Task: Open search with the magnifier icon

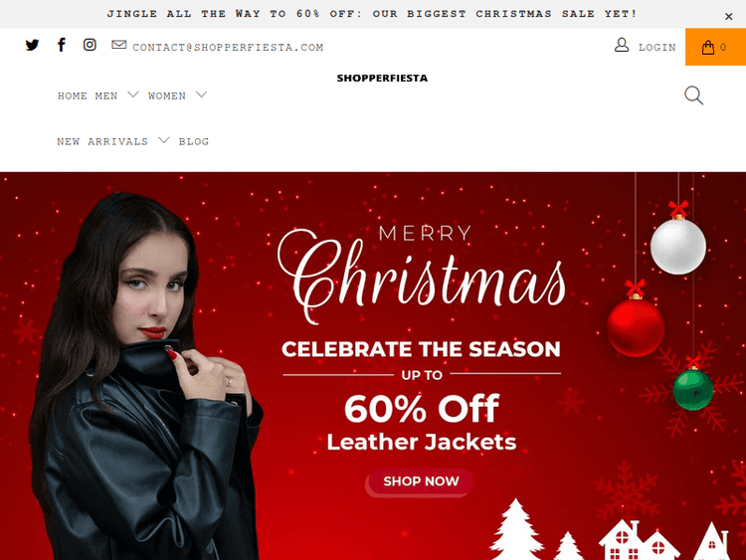Action: point(693,95)
